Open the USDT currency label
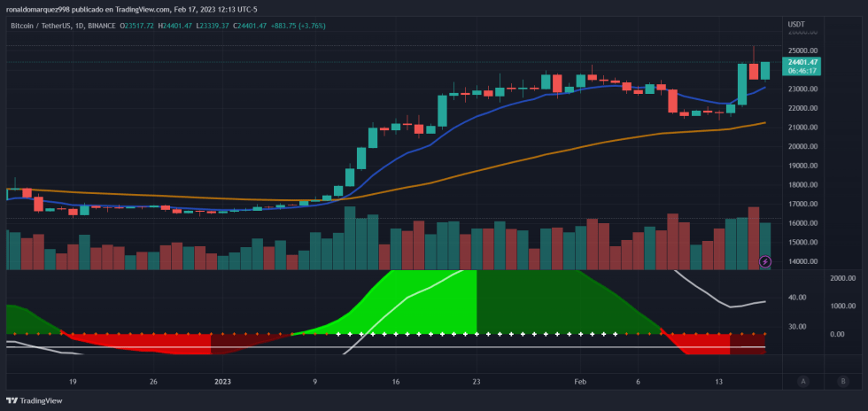 pos(796,24)
